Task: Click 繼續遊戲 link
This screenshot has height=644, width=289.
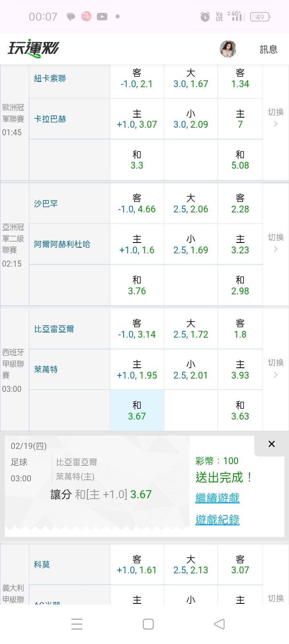Action: pyautogui.click(x=217, y=498)
